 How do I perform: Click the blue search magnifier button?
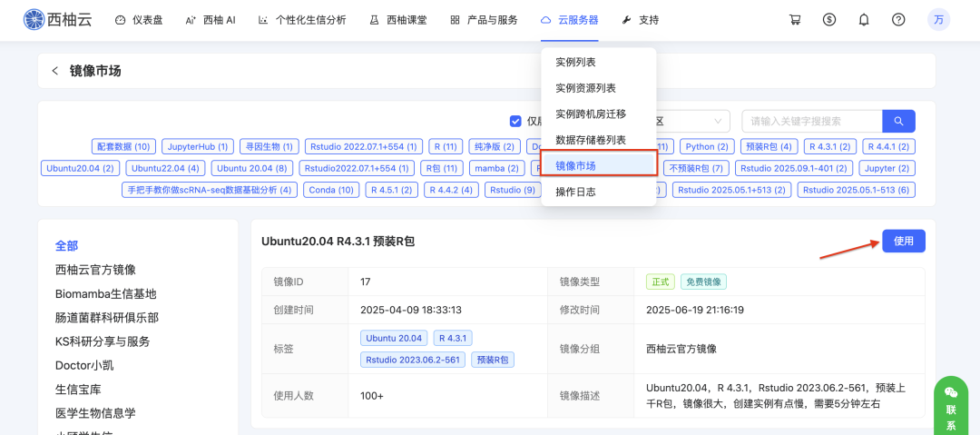[x=898, y=121]
